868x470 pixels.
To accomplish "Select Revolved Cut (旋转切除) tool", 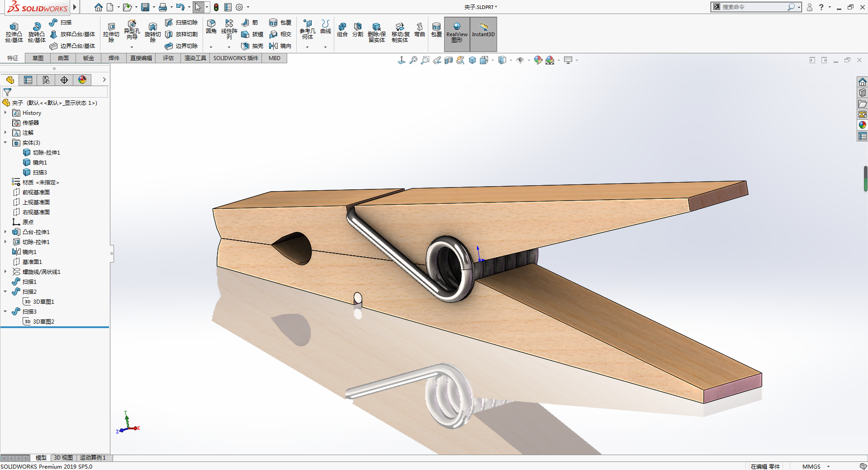I will pos(153,33).
